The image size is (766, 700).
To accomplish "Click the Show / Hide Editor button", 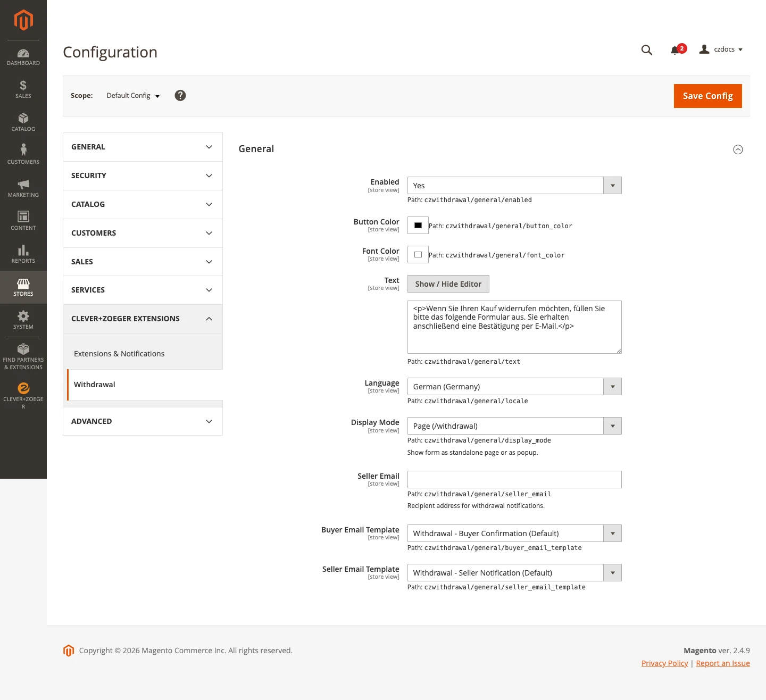I will pos(448,284).
